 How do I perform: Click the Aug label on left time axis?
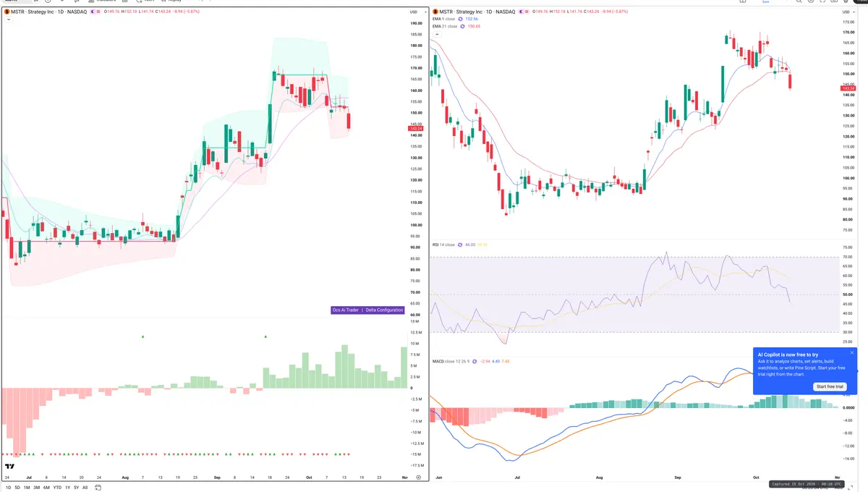pyautogui.click(x=124, y=478)
